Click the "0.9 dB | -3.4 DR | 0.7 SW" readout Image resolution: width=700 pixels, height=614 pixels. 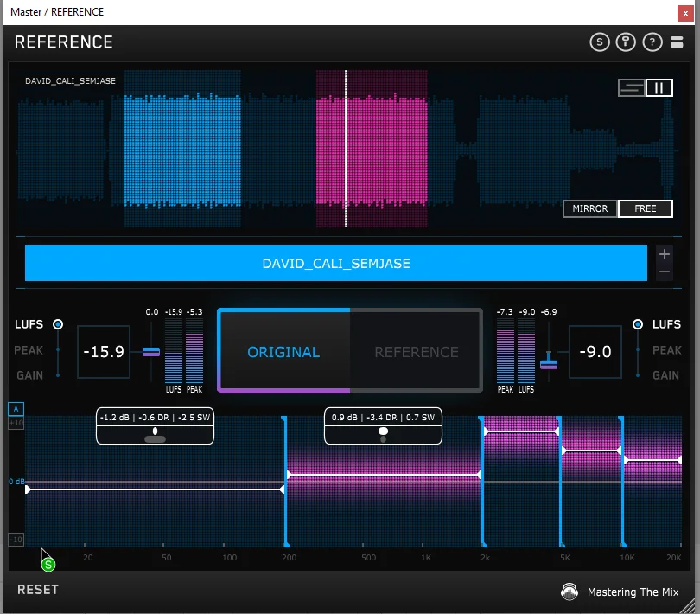click(383, 418)
